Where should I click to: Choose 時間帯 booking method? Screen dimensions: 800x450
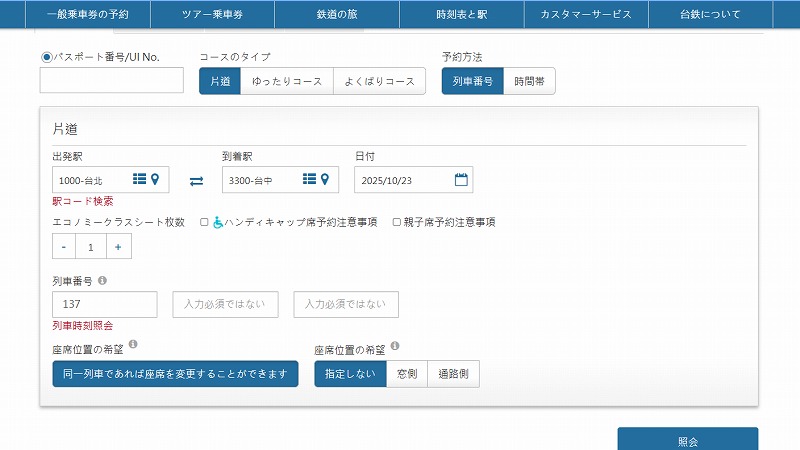(x=529, y=81)
